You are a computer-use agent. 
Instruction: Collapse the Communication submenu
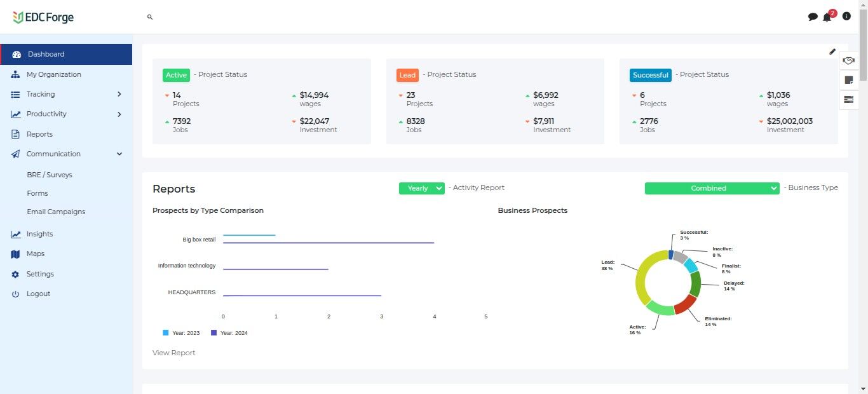coord(119,154)
